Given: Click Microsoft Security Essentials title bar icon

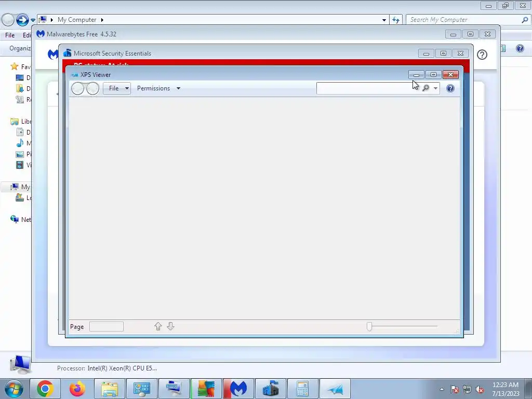Looking at the screenshot, I should point(67,53).
